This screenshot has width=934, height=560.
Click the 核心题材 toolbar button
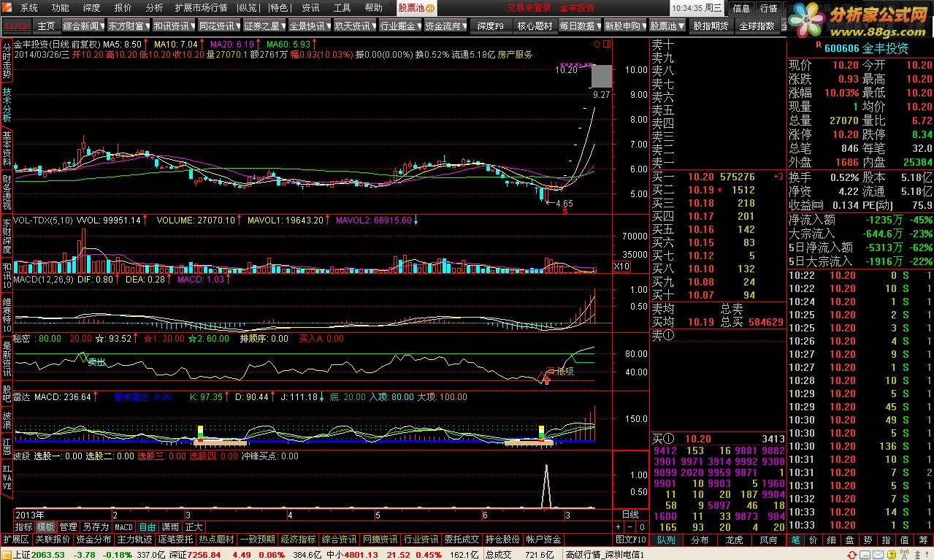(535, 26)
